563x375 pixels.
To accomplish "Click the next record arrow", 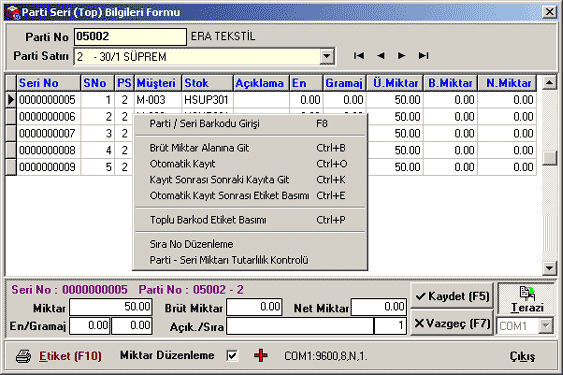I will [x=401, y=56].
